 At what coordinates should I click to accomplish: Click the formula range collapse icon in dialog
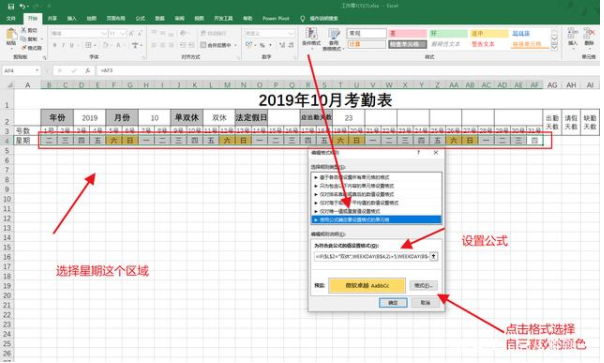pos(434,256)
